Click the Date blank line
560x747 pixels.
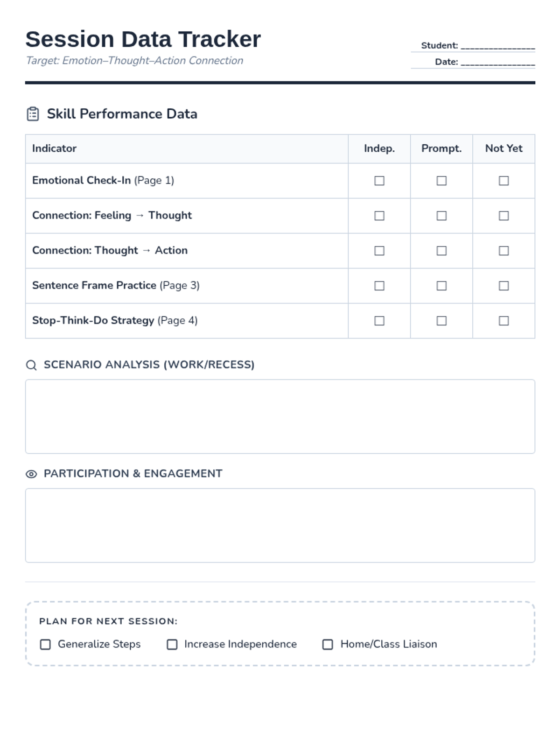[x=497, y=62]
